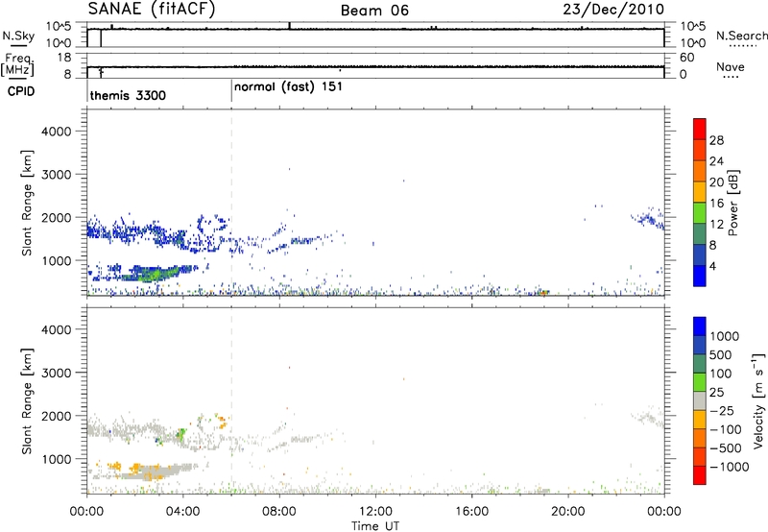Click the "-100" label on Velocity colorbar
Viewport: 768px width, 532px height.
[725, 429]
